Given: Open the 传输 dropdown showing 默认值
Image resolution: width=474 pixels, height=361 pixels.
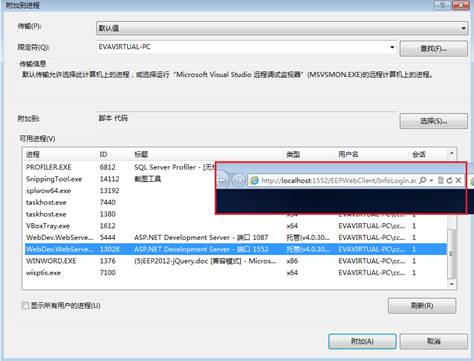Looking at the screenshot, I should (x=282, y=28).
